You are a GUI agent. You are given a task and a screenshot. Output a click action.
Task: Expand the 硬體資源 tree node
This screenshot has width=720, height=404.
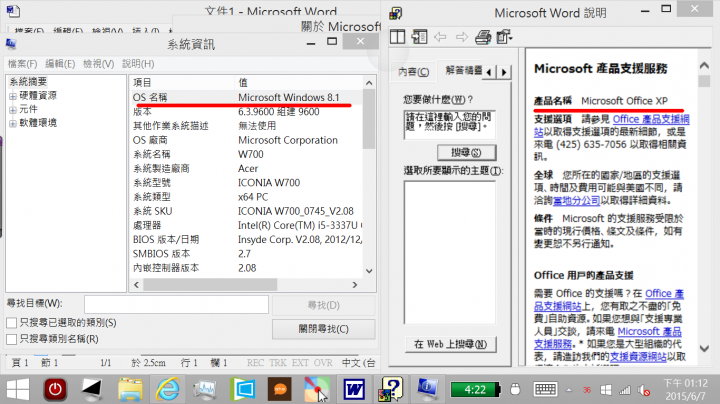tap(13, 96)
